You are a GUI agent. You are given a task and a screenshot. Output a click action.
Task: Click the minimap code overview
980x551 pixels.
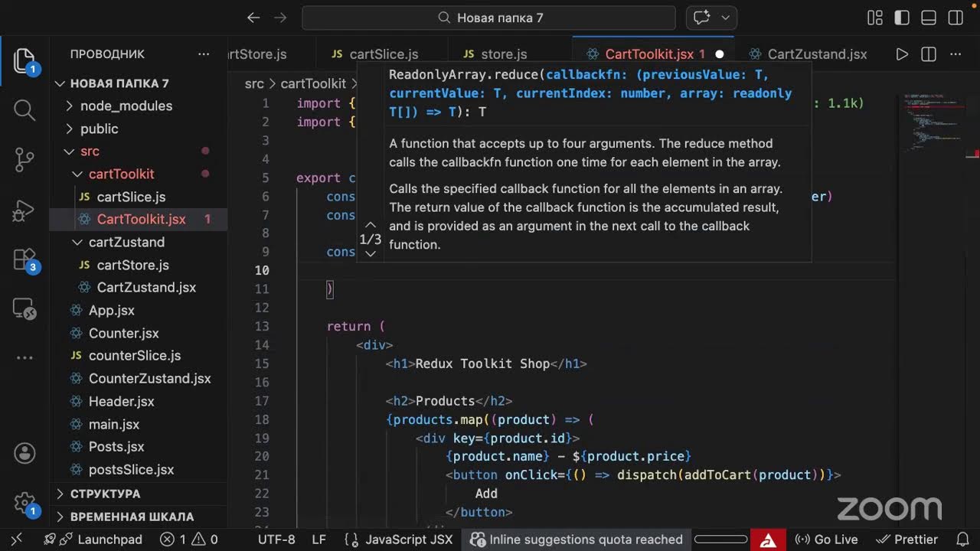tap(936, 122)
